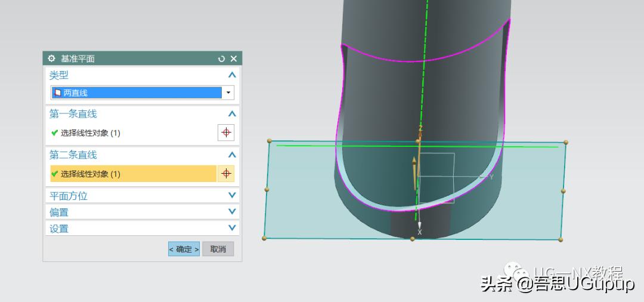Collapse the 第一条直线 section
The width and height of the screenshot is (644, 302).
(232, 113)
